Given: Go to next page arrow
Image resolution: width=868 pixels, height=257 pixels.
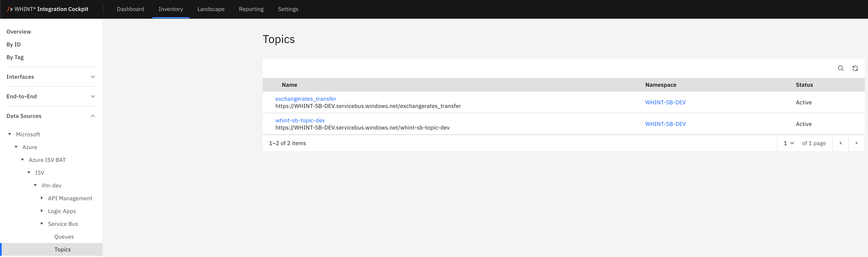Looking at the screenshot, I should (856, 143).
